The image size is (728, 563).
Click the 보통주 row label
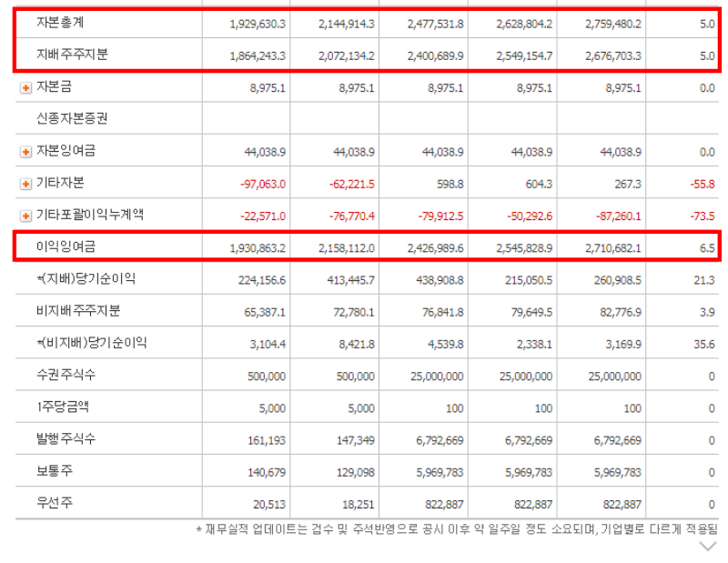(53, 472)
